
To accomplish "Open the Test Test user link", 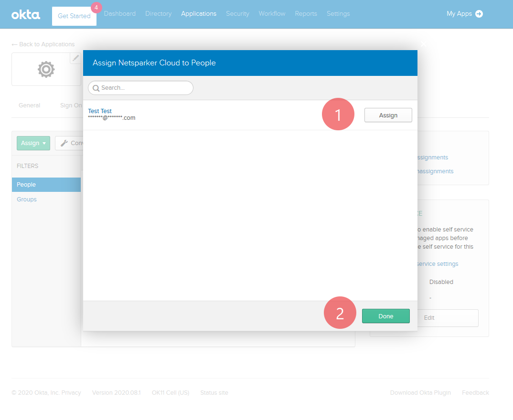I will (100, 111).
